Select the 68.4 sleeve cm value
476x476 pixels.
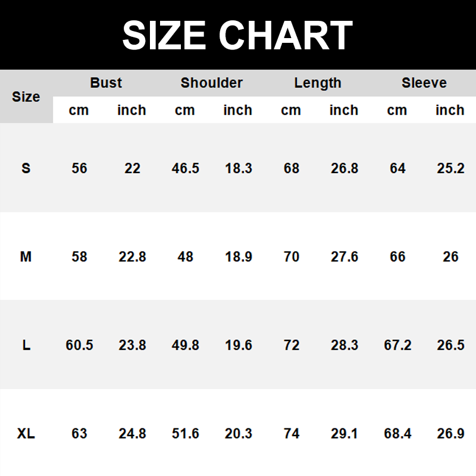[x=397, y=434]
